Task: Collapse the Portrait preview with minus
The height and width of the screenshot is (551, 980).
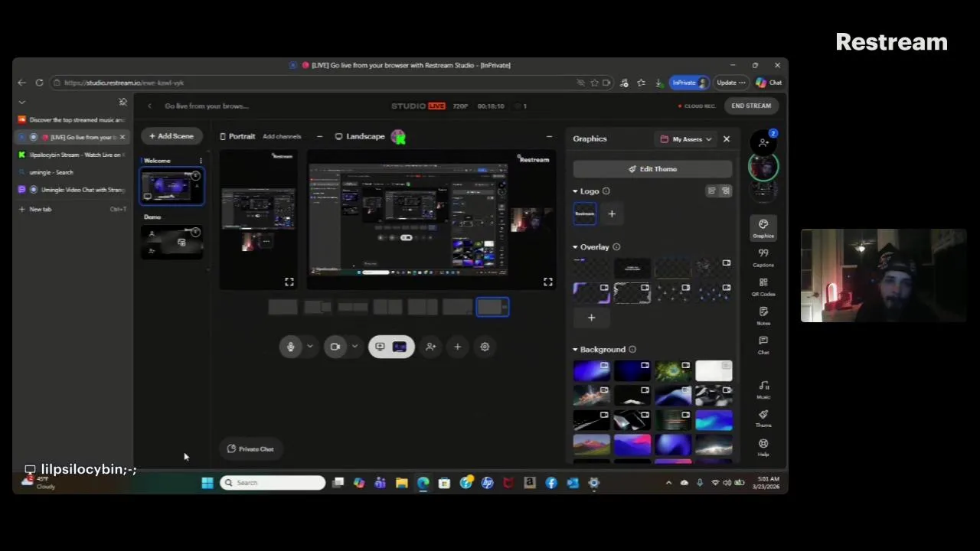Action: [319, 136]
